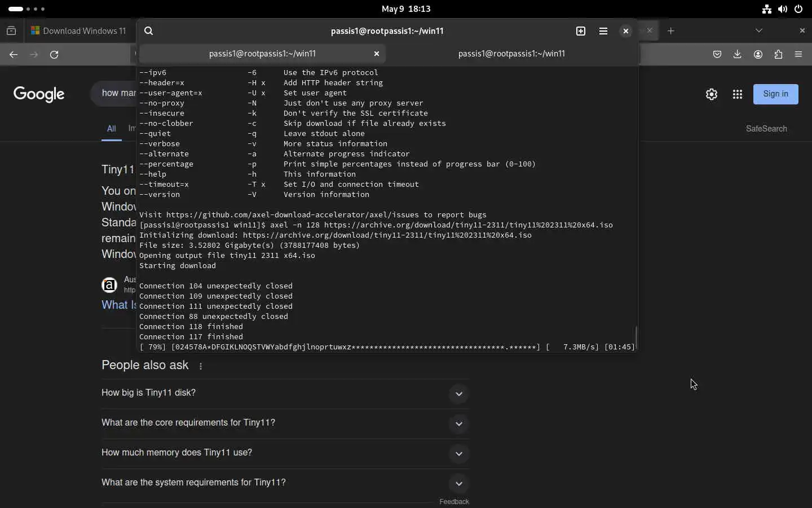Open the terminal hamburger menu

tap(603, 31)
